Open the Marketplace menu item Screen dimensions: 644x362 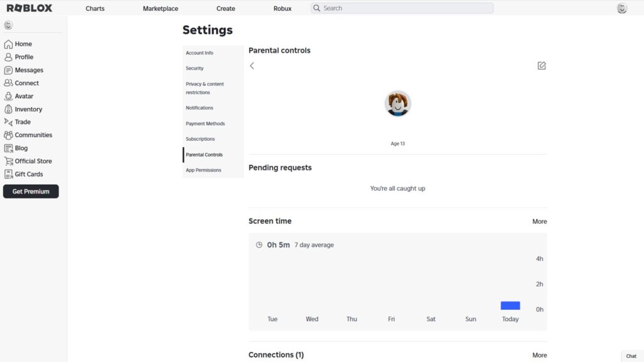point(160,8)
